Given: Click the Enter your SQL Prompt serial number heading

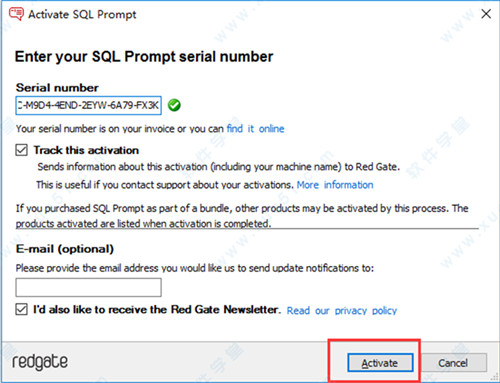Looking at the screenshot, I should point(144,57).
